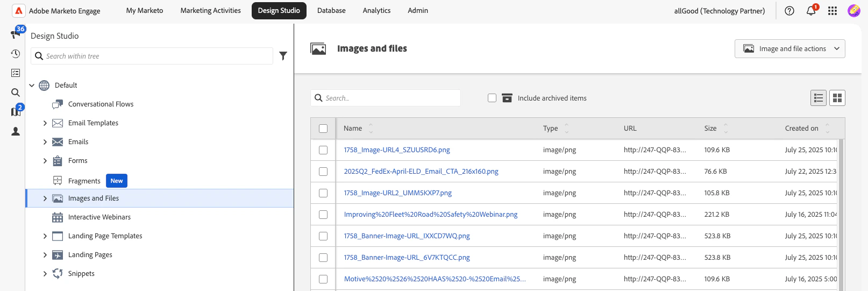Click the Adobe logo icon
Screen dimensions: 868x291
point(19,11)
